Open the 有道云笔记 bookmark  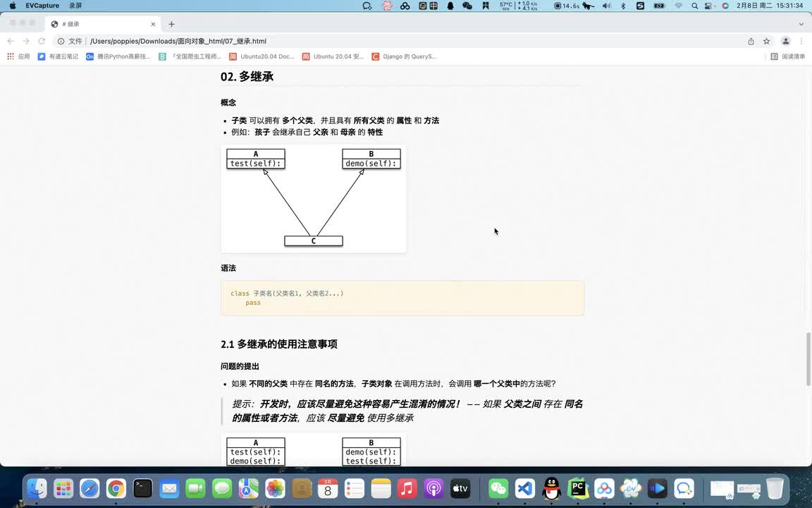click(58, 56)
